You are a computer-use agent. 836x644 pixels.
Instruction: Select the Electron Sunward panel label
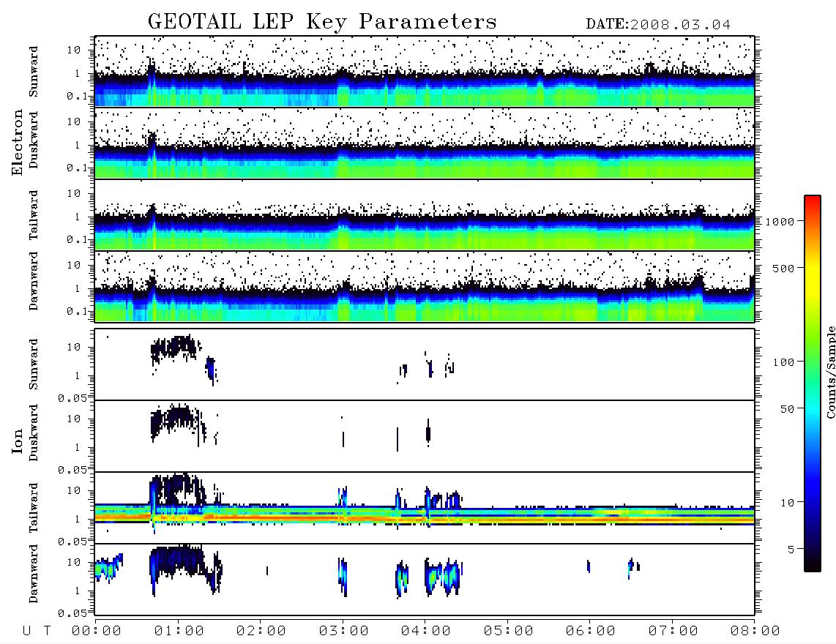click(x=34, y=72)
